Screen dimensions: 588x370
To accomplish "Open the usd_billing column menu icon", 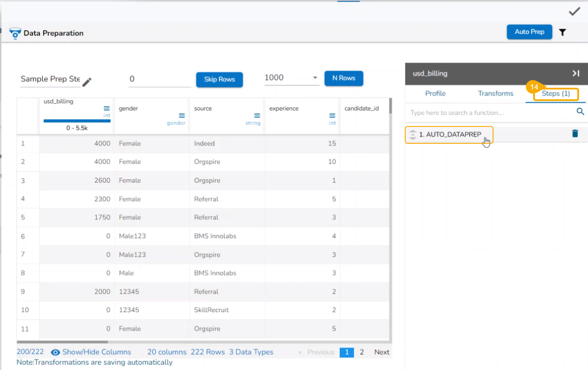I will pos(107,109).
